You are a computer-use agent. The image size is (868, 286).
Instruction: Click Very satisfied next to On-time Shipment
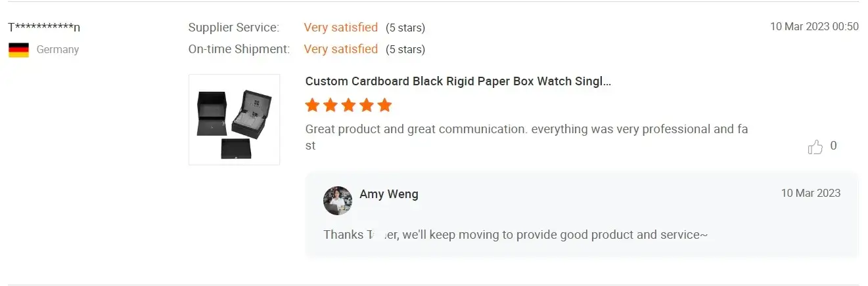click(x=340, y=49)
